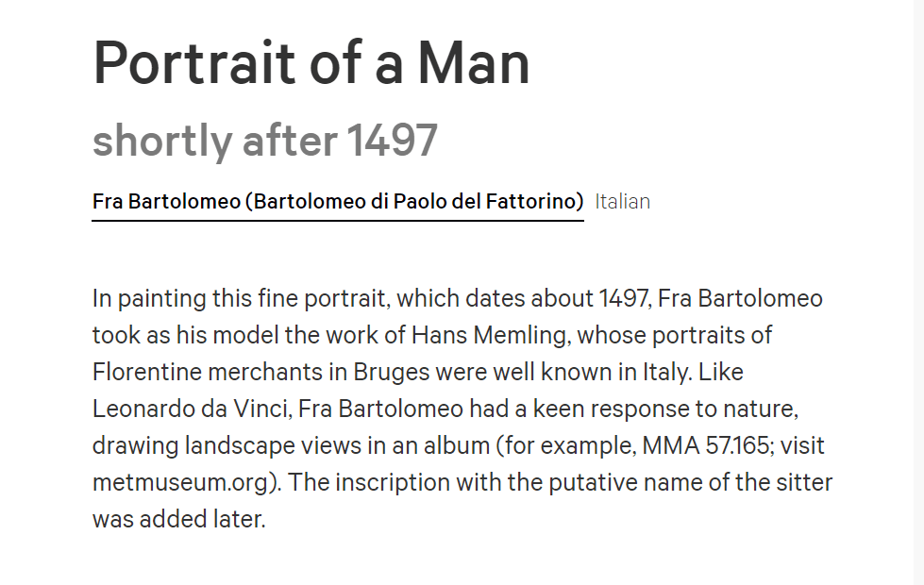Click the phrase 'landscape views'
Screen dimensions: 924x585
click(x=273, y=445)
